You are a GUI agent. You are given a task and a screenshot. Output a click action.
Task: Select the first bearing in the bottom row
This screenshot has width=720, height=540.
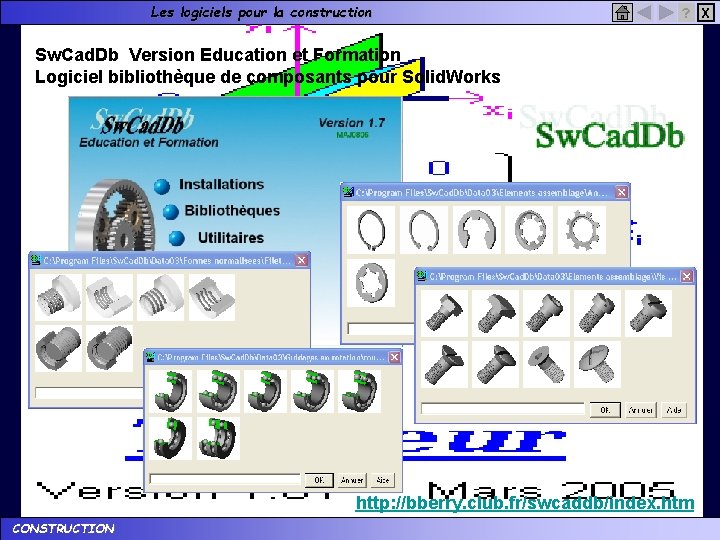(x=171, y=438)
